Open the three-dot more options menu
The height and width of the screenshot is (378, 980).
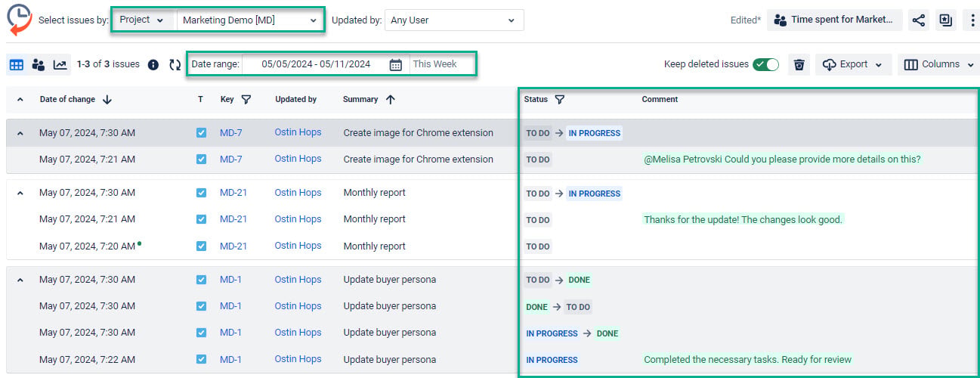point(972,20)
